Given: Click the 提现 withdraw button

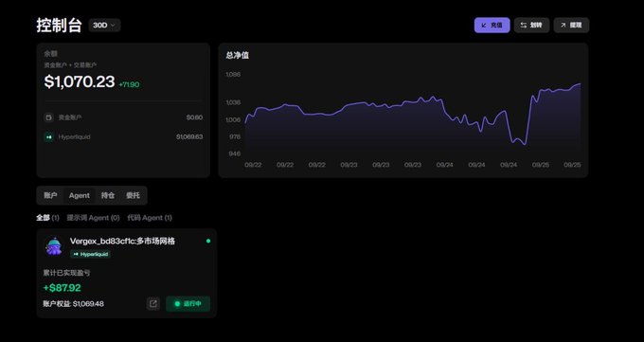Looking at the screenshot, I should (x=571, y=25).
